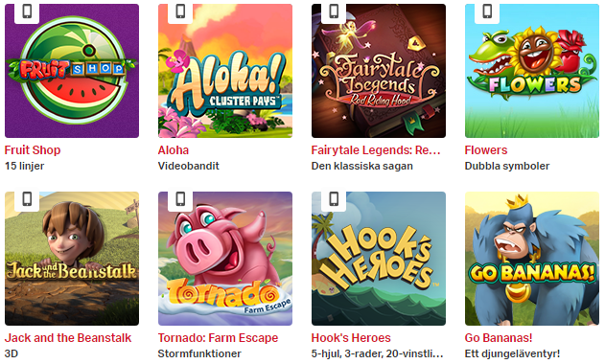Follow the Go Bananas! title link
The width and height of the screenshot is (605, 364).
point(499,338)
